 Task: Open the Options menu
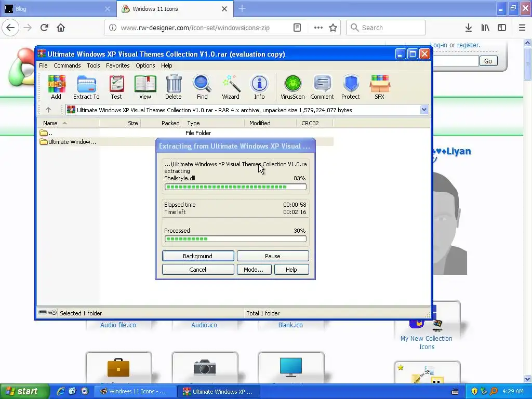[x=145, y=65]
